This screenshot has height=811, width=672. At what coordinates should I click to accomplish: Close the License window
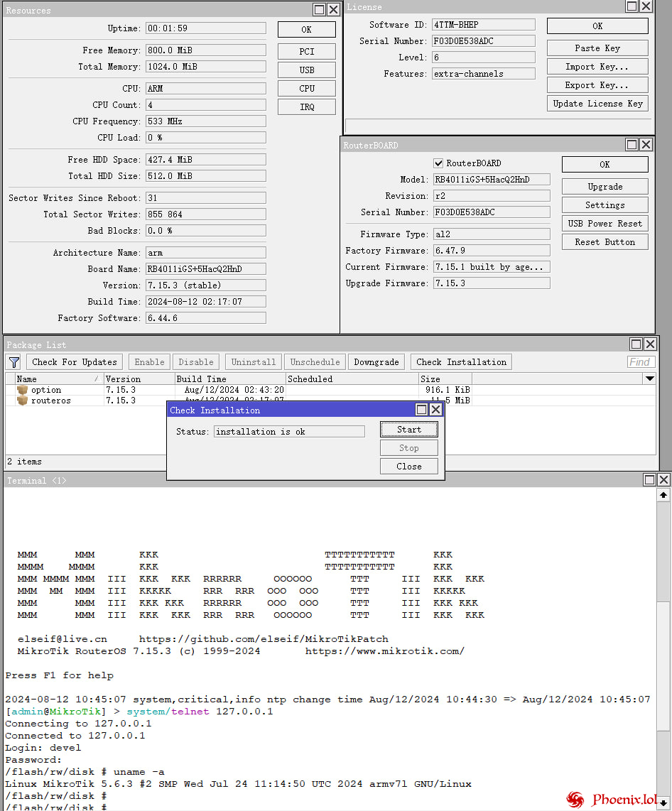646,6
